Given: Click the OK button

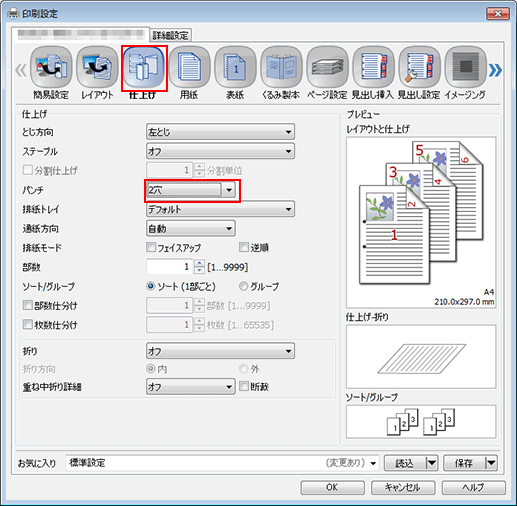Looking at the screenshot, I should click(332, 488).
